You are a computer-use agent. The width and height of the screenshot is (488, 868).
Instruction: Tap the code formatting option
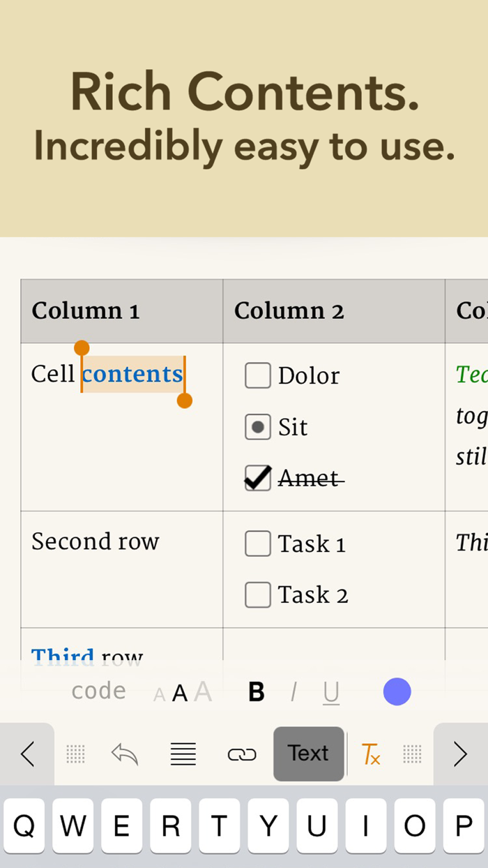click(98, 691)
